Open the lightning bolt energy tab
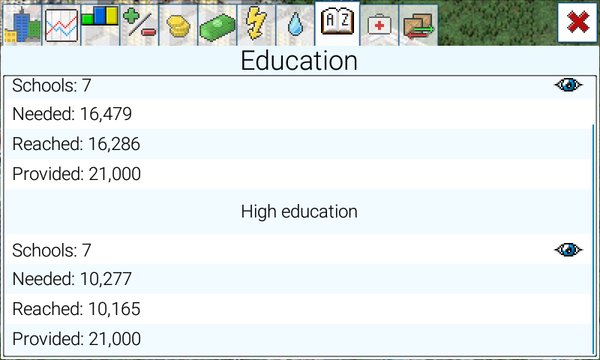 pyautogui.click(x=256, y=25)
